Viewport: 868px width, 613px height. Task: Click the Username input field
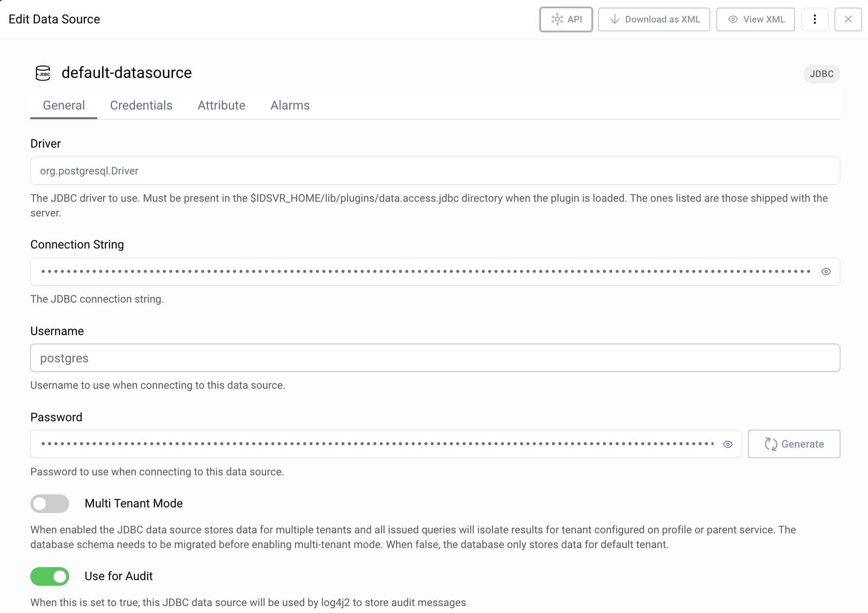click(x=434, y=358)
